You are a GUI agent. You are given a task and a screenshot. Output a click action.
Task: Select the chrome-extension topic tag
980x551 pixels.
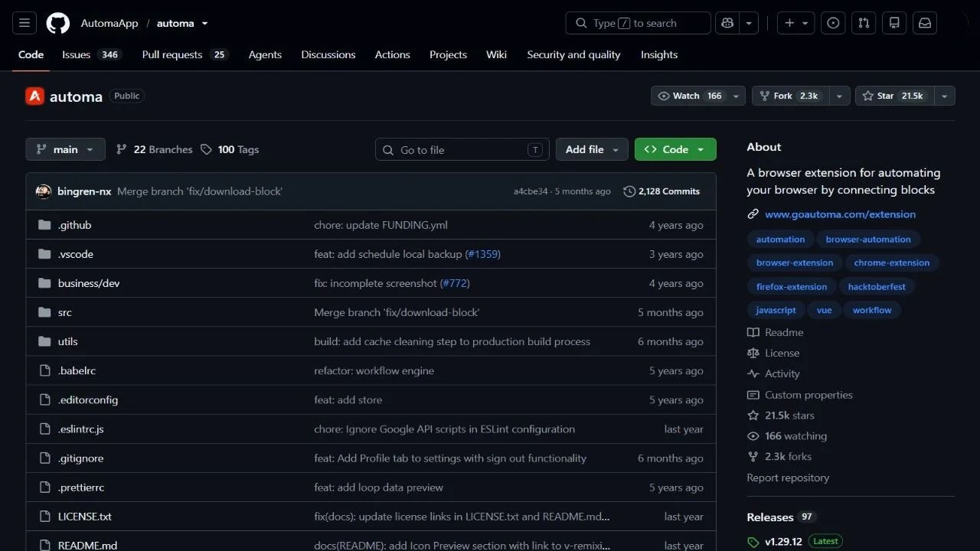click(x=892, y=263)
